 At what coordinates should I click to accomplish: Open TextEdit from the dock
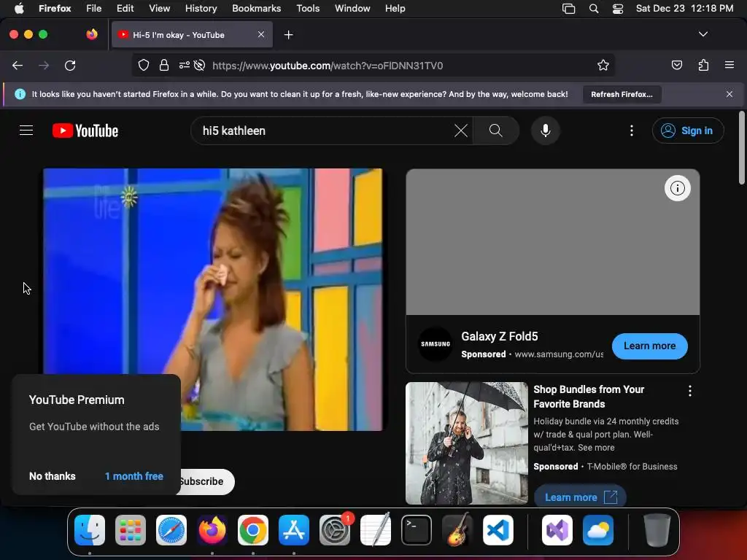[x=376, y=530]
